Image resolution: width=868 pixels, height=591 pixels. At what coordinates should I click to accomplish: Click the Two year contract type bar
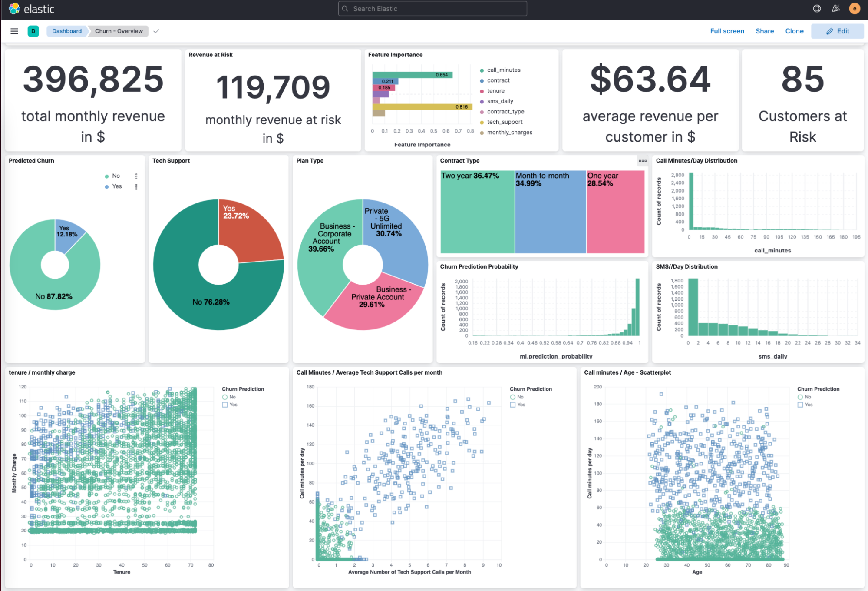478,211
